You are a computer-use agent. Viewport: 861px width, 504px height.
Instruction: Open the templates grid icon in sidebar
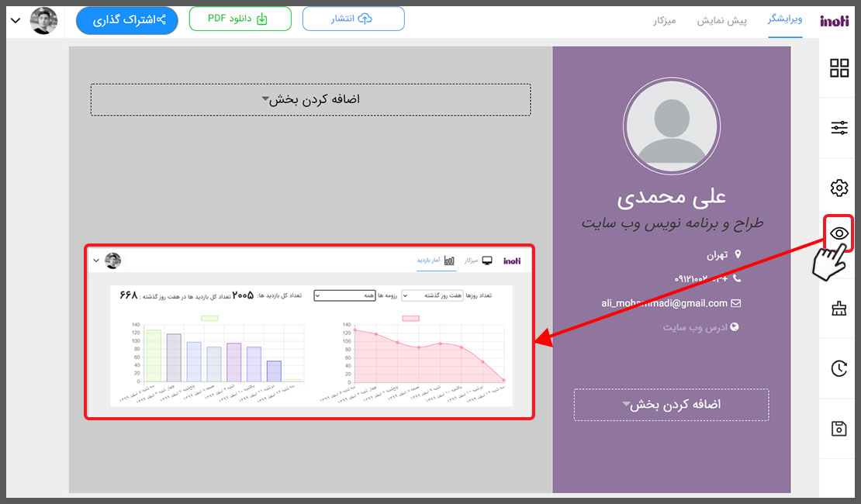839,68
